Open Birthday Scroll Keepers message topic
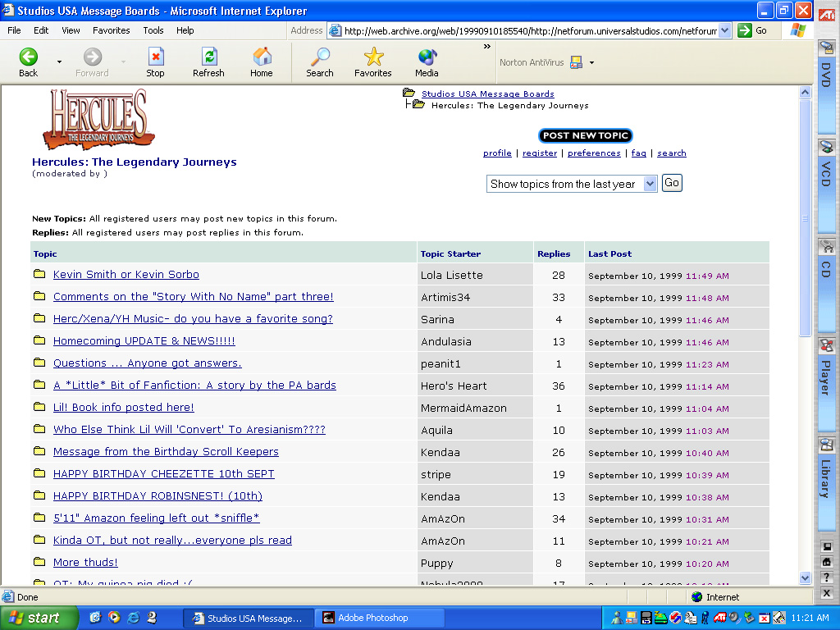 coord(166,452)
